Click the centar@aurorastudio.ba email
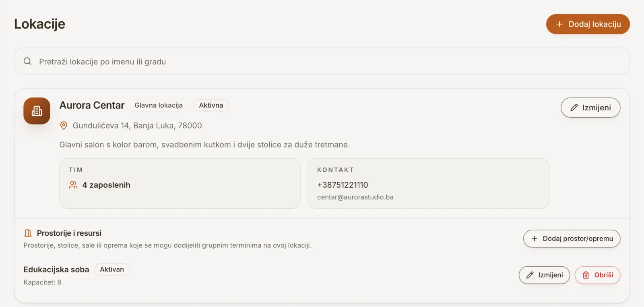Viewport: 644px width, 307px height. [355, 197]
